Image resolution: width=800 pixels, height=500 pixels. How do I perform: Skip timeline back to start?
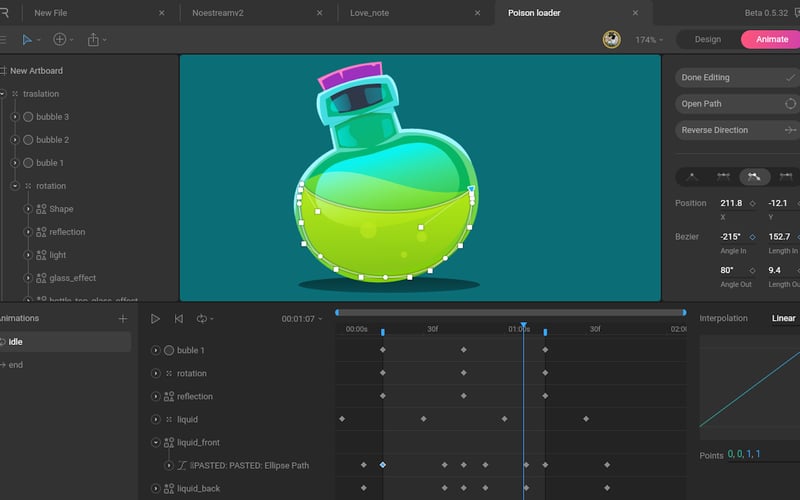(178, 319)
